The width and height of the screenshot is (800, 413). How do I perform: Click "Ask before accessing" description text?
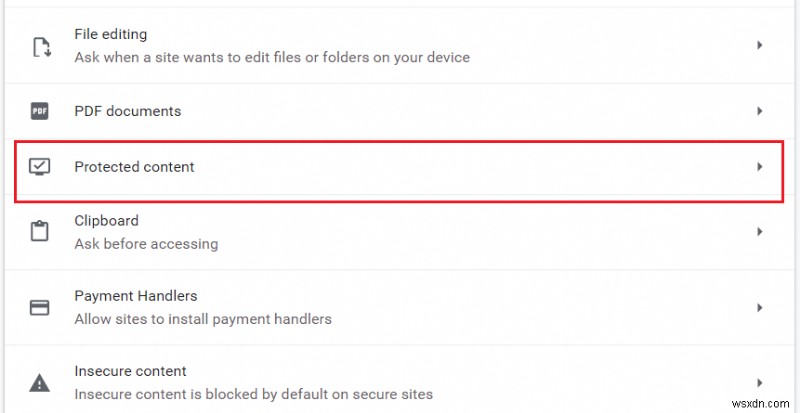pos(146,243)
